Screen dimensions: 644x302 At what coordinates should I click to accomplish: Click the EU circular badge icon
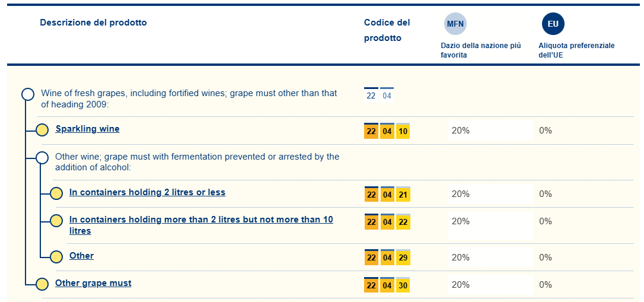pyautogui.click(x=553, y=24)
